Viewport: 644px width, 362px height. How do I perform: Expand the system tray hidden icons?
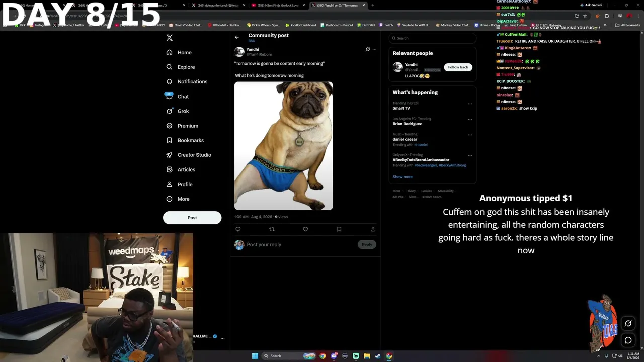point(599,356)
